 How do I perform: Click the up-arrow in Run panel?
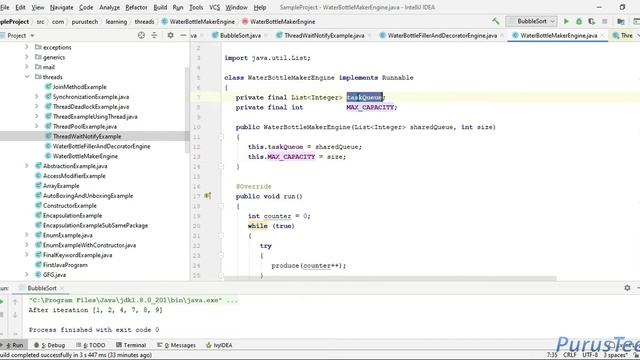point(15,302)
